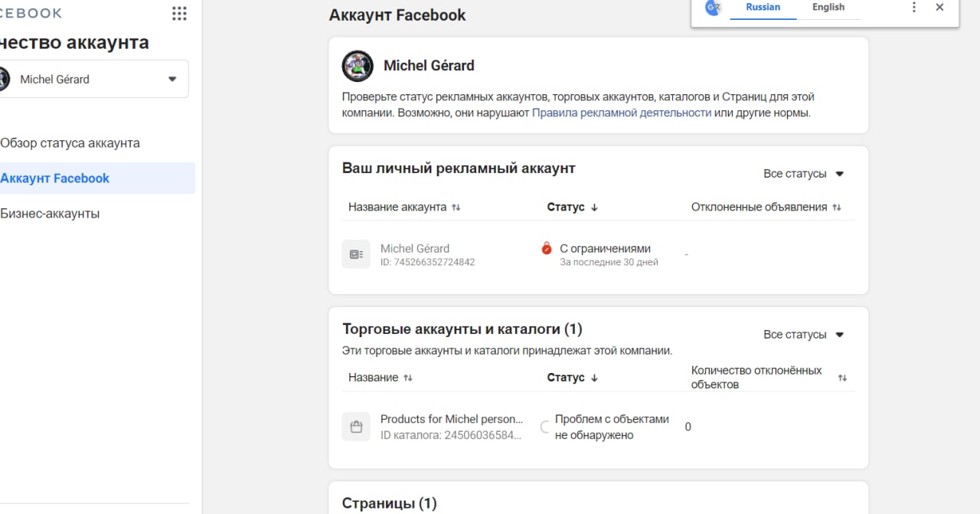Click the shopping bag catalog icon
Screen dimensions: 980x514
point(356,427)
